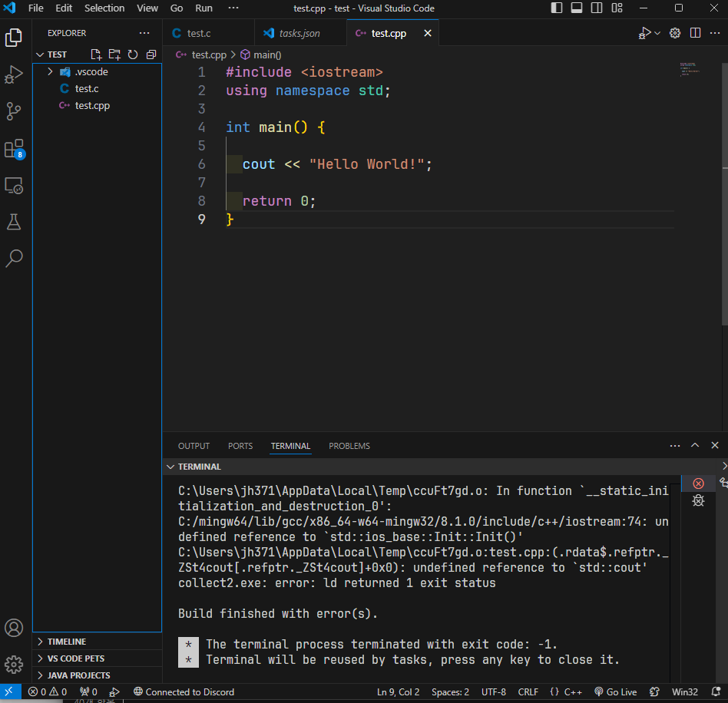Maximize the terminal panel with chevron up
This screenshot has height=703, width=728.
point(695,446)
